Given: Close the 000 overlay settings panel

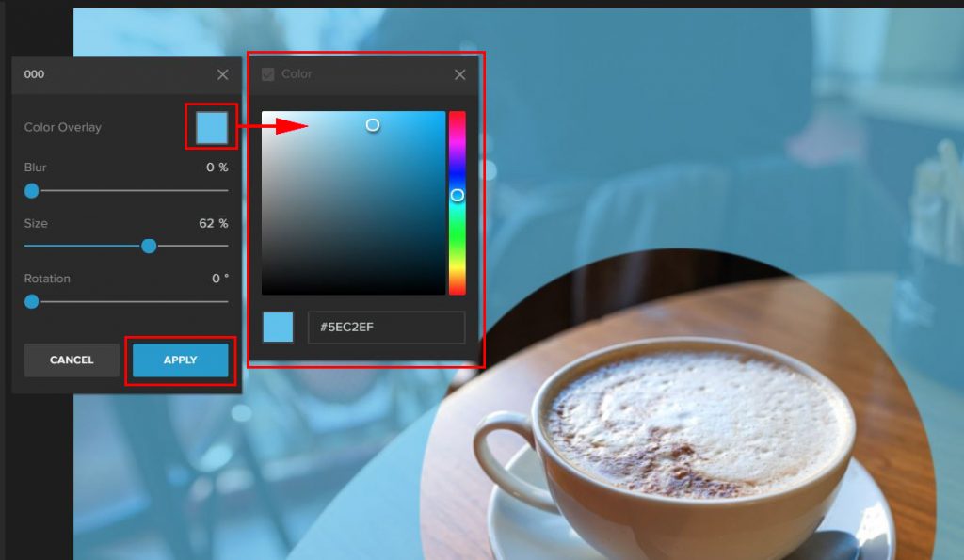Looking at the screenshot, I should click(222, 74).
